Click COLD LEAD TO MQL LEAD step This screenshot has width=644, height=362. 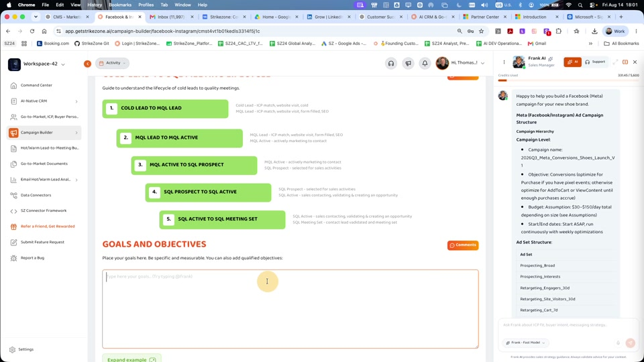pyautogui.click(x=165, y=109)
